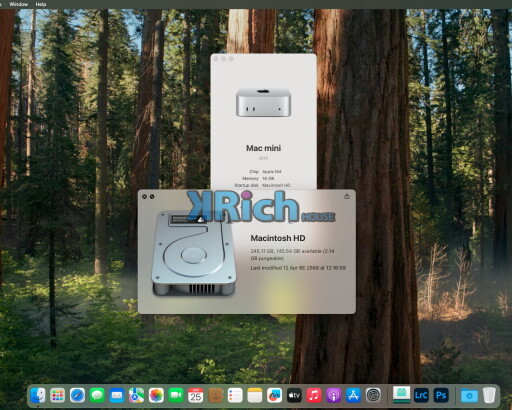This screenshot has height=410, width=512.
Task: Open the Trash in the Dock
Action: [489, 396]
